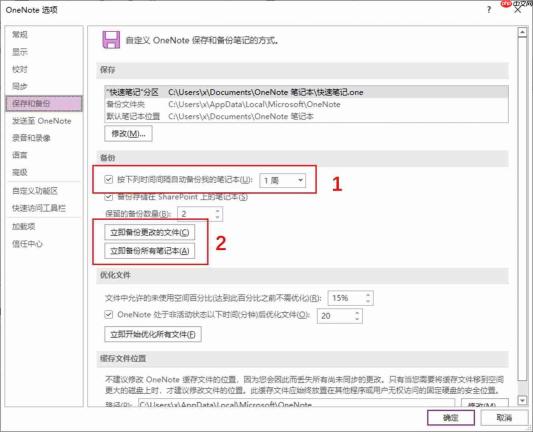
Task: Open 信任中心 settings
Action: click(28, 244)
